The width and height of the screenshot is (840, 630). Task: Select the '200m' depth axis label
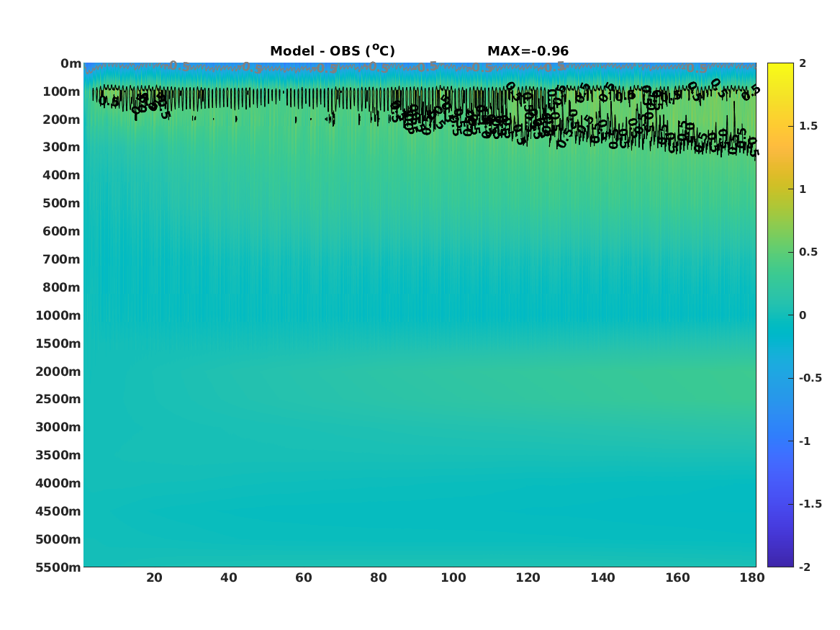(62, 120)
